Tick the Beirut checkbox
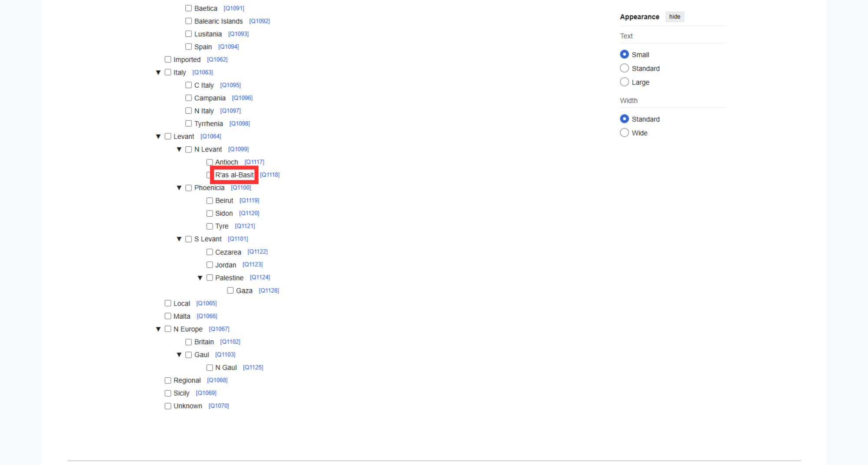This screenshot has width=868, height=465. click(x=209, y=201)
